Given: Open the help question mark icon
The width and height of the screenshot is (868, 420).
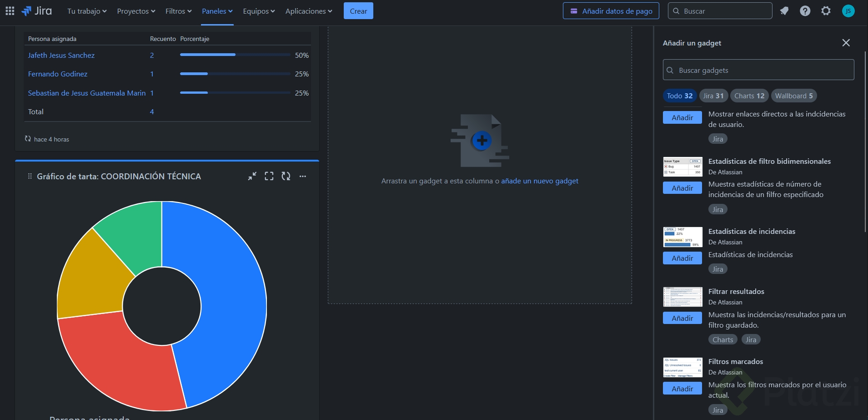Looking at the screenshot, I should (x=805, y=11).
